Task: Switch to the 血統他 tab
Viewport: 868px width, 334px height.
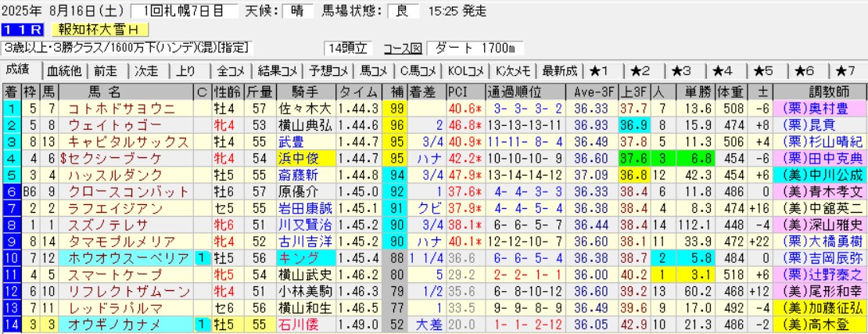Action: [64, 70]
